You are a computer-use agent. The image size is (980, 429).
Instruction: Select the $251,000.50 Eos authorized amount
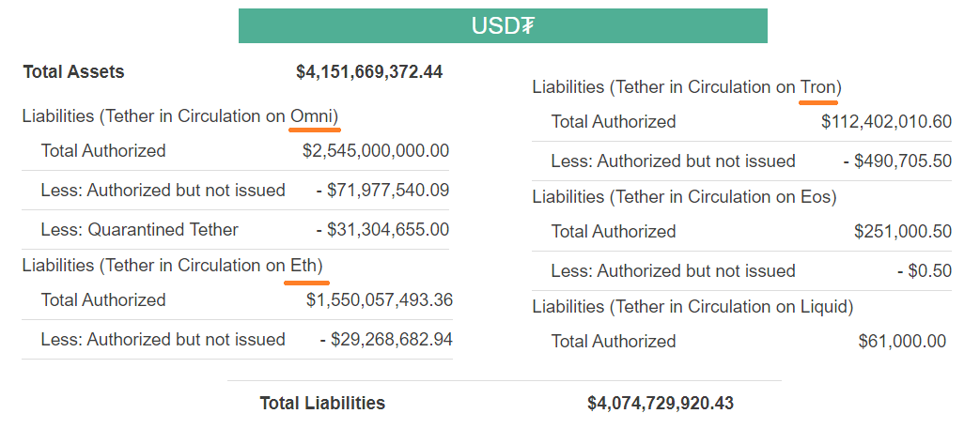(903, 231)
